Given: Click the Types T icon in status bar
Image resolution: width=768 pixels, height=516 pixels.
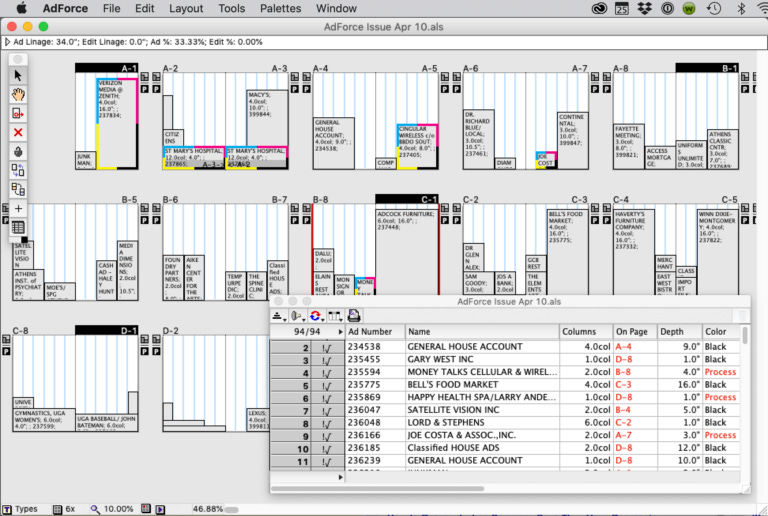Looking at the screenshot, I should pos(7,510).
